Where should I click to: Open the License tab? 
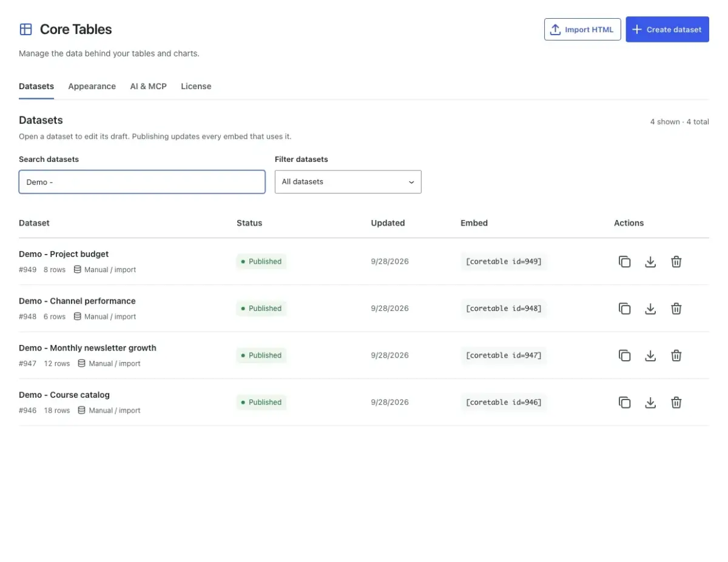(196, 86)
